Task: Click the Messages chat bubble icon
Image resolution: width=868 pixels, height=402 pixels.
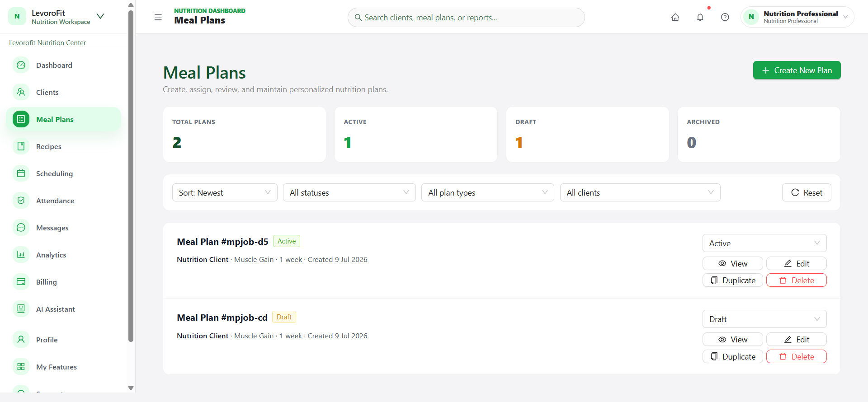Action: click(x=21, y=228)
